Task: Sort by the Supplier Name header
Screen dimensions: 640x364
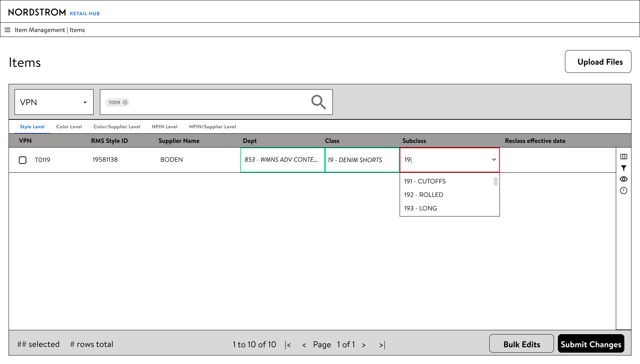Action: pos(179,141)
